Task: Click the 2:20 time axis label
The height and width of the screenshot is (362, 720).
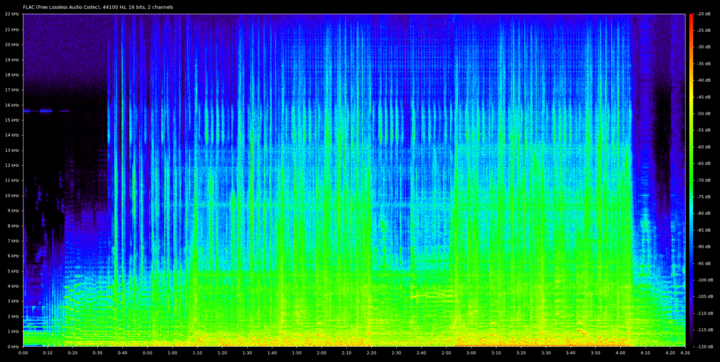Action: [371, 353]
